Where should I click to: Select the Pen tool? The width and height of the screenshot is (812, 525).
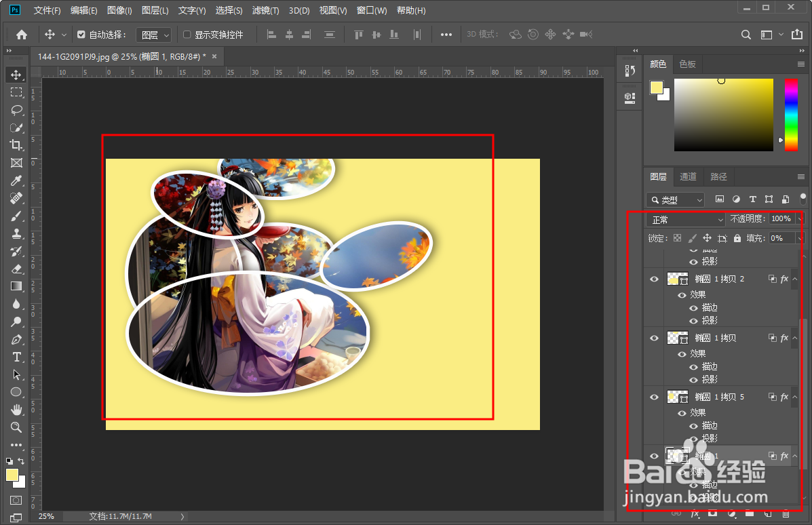point(16,340)
